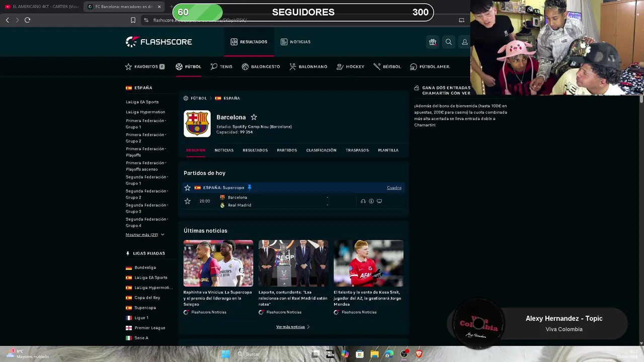
Task: Open Call of Duty from the taskbar
Action: point(330,354)
